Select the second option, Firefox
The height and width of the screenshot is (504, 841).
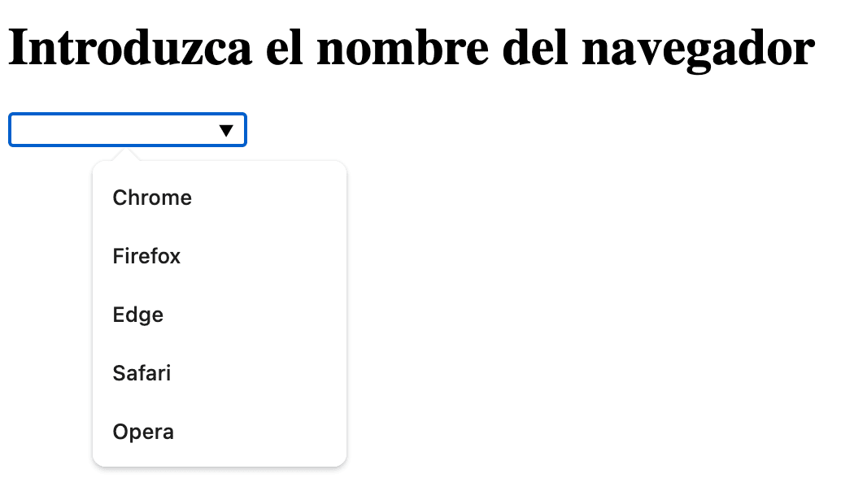[146, 257]
